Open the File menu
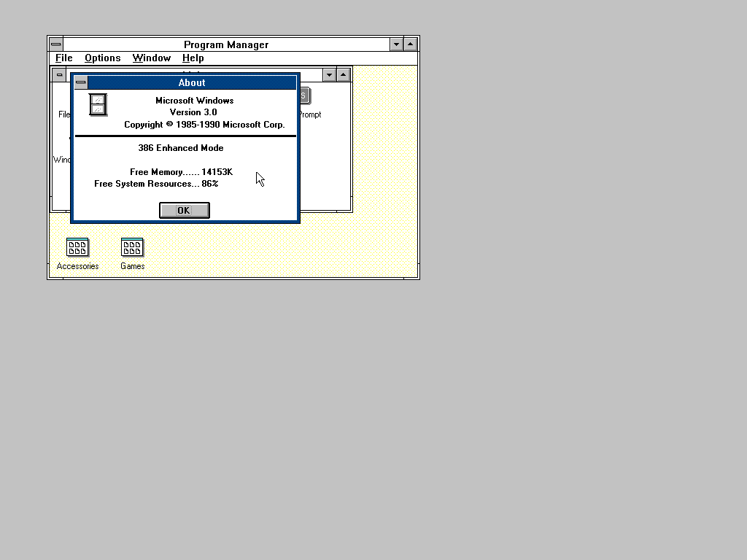The image size is (747, 560). click(64, 58)
